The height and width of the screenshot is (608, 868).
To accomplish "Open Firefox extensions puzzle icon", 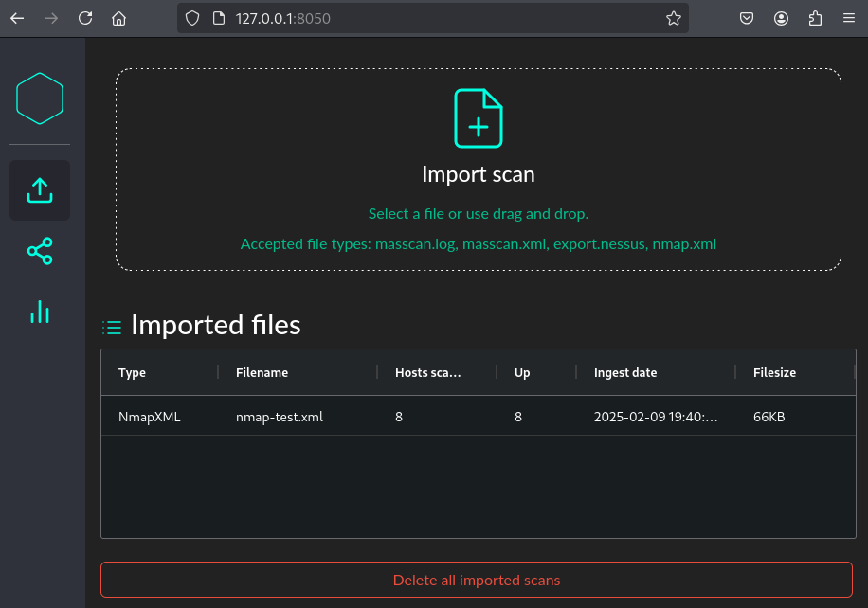I will (815, 18).
